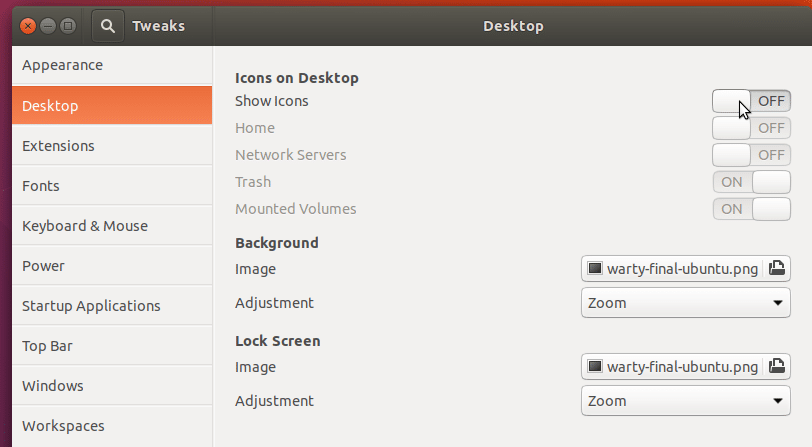Screen dimensions: 812x447
Task: Click the Background section heading
Action: point(277,243)
